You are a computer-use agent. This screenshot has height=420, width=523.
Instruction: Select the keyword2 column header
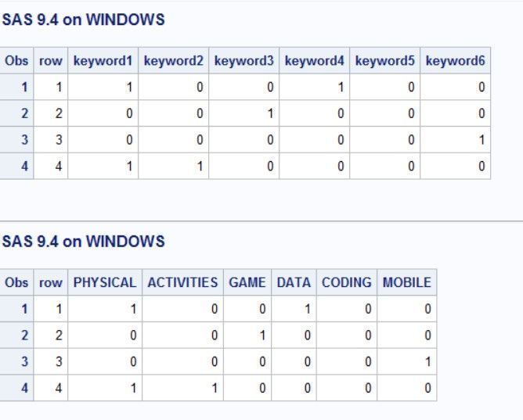pos(173,61)
